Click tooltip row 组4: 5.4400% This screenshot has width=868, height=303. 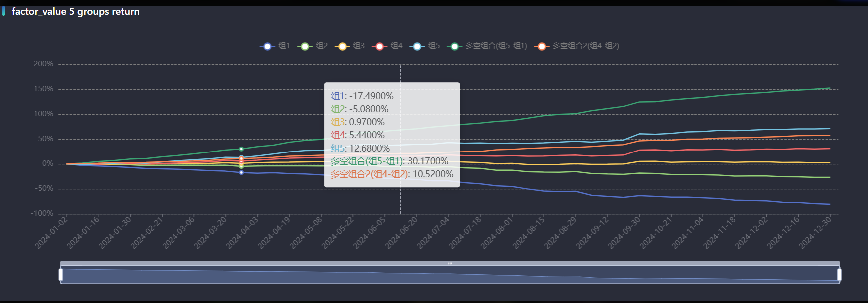click(357, 135)
